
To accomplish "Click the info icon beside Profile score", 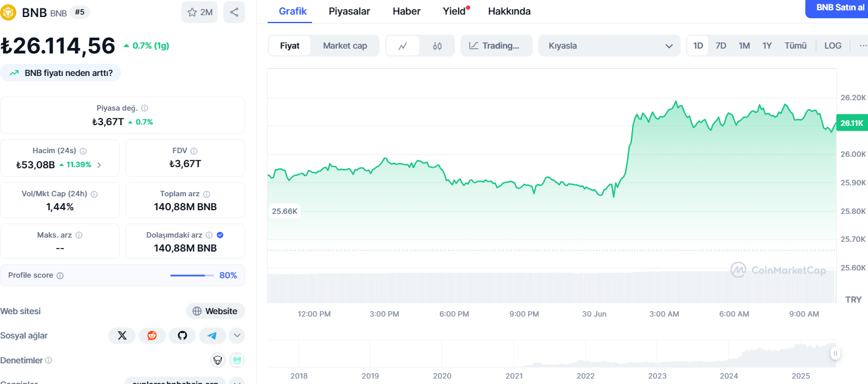I will (x=60, y=276).
